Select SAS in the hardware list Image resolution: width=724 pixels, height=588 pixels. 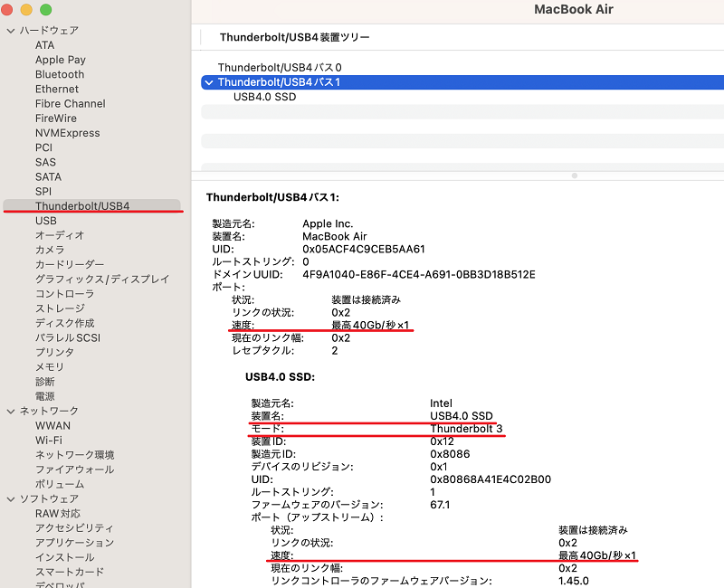[45, 163]
